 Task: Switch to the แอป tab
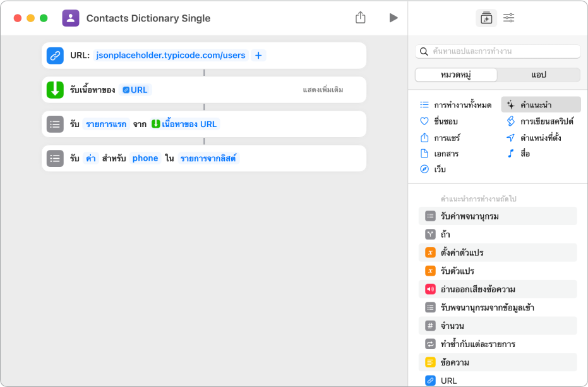[x=538, y=75]
